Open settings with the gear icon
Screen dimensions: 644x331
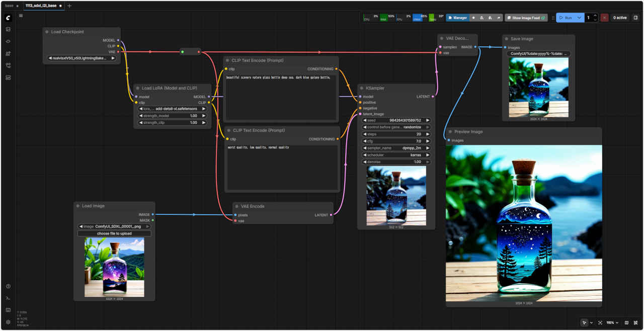tap(8, 322)
